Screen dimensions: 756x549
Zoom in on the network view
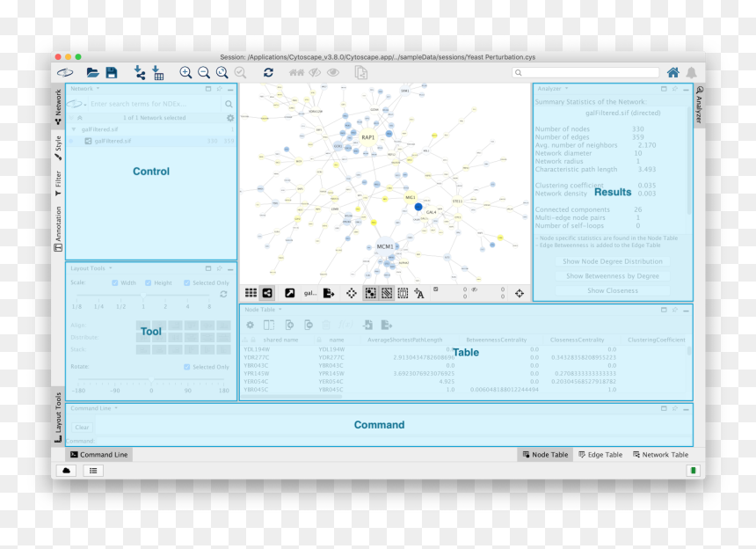click(x=185, y=73)
